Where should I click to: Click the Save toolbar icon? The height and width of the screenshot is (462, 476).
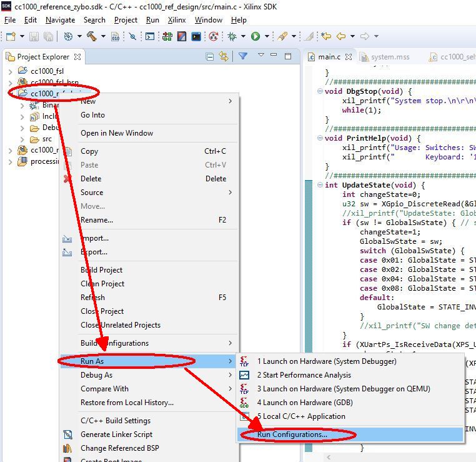pos(34,36)
